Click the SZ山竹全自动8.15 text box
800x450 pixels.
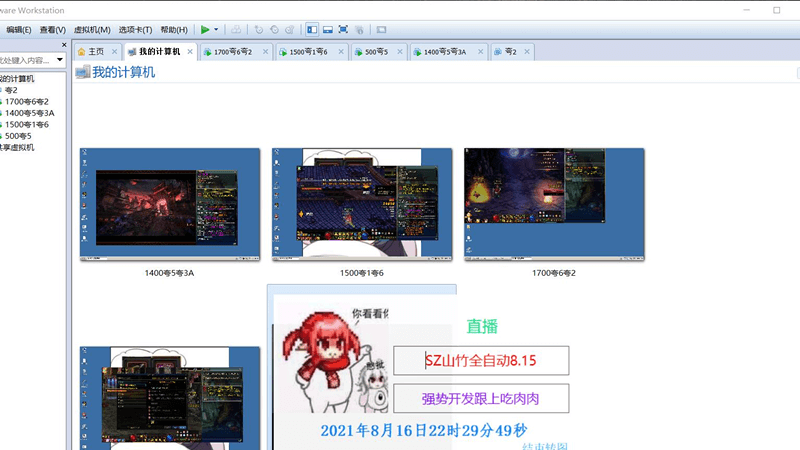[x=481, y=361]
